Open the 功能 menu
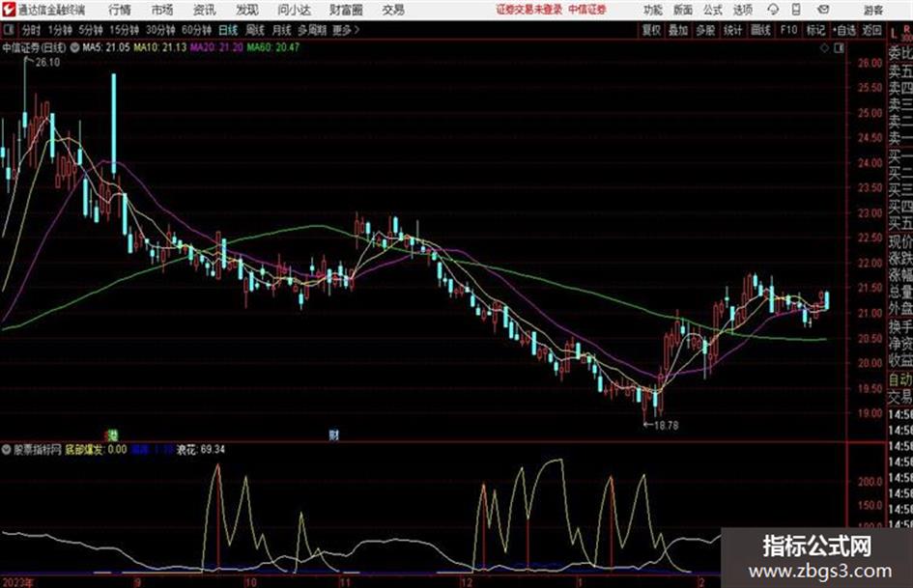The width and height of the screenshot is (913, 588). [x=653, y=11]
